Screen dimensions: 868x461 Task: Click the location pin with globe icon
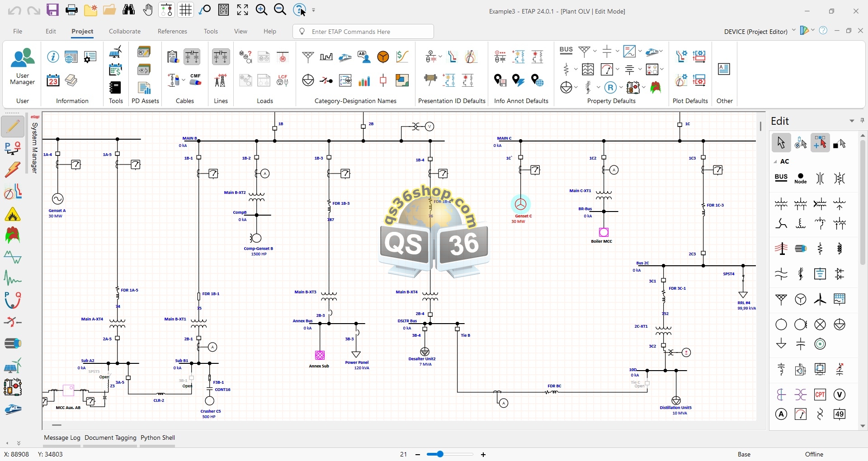coord(537,81)
